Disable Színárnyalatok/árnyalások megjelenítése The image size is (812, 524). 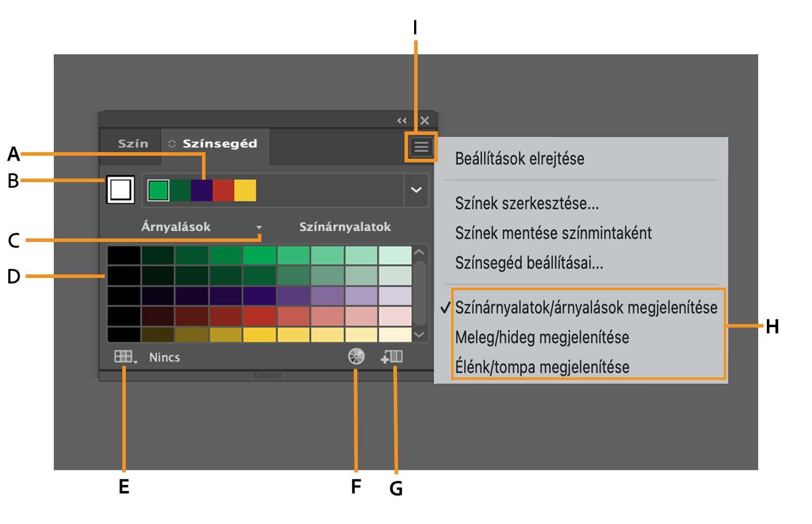(x=587, y=306)
